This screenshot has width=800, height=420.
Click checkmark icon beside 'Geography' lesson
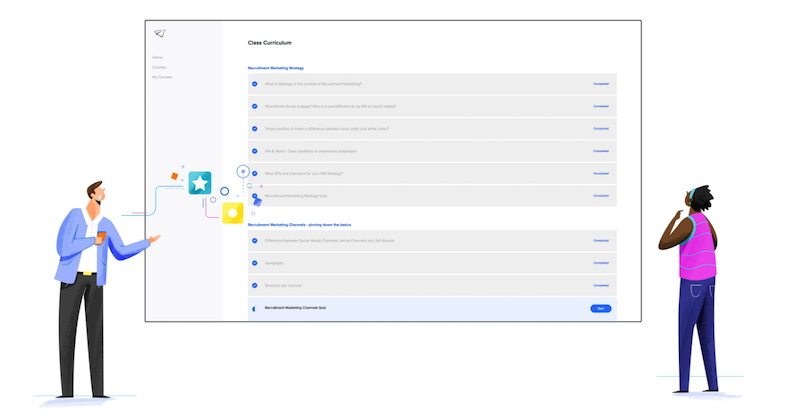[x=255, y=263]
